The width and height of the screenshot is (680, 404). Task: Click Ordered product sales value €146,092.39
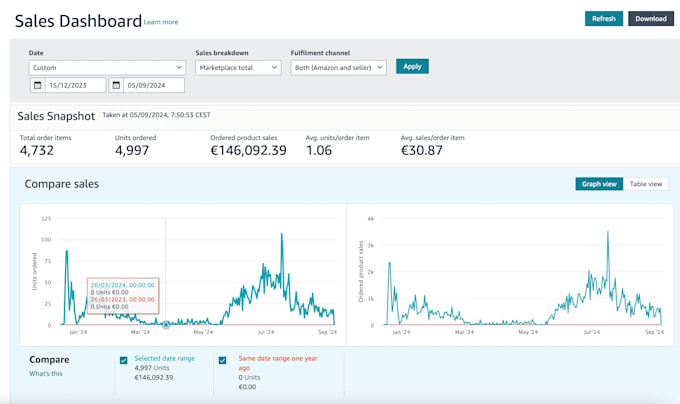pos(248,150)
